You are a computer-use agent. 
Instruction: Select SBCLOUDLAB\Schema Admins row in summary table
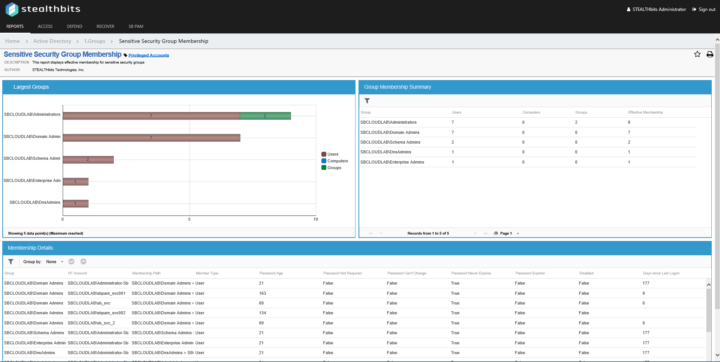pos(528,142)
